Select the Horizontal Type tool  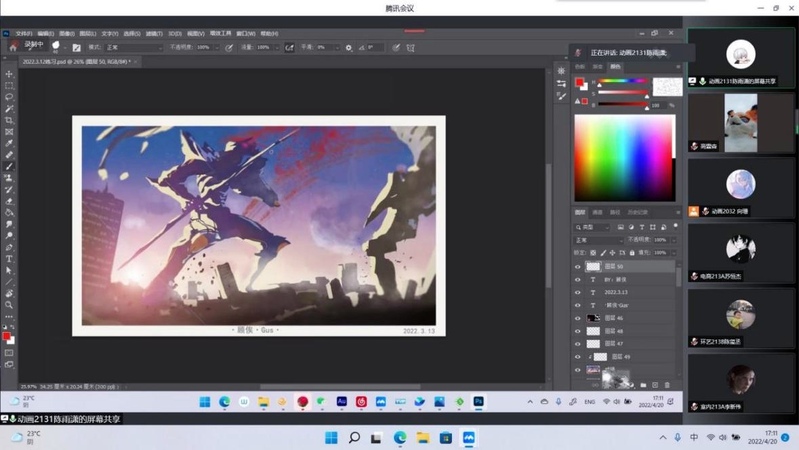9,259
